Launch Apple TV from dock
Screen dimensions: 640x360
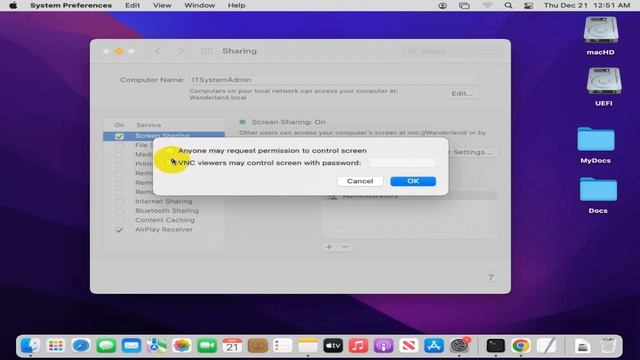[x=333, y=346]
